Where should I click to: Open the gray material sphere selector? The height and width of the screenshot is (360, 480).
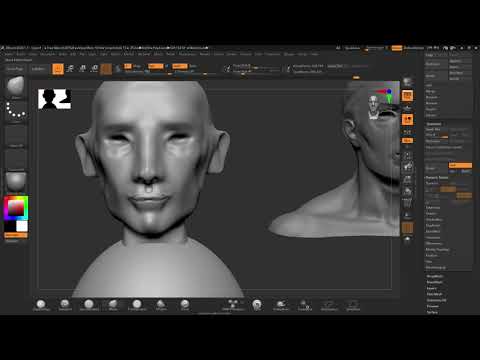point(16,183)
